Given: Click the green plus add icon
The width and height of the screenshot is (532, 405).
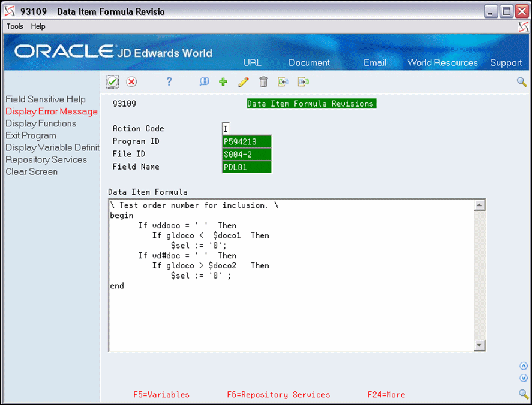Looking at the screenshot, I should [x=223, y=81].
